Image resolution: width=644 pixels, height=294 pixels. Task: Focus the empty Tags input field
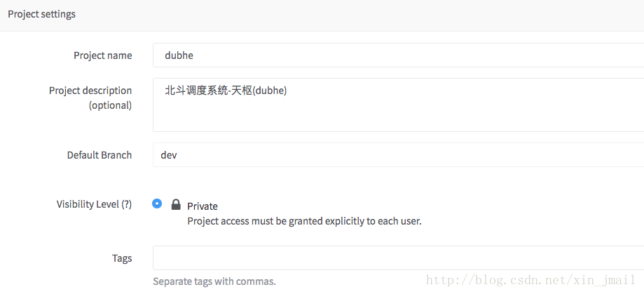(397, 258)
